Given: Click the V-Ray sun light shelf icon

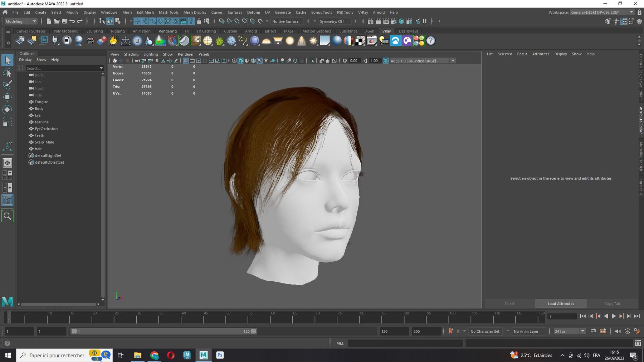Looking at the screenshot, I should 313,41.
